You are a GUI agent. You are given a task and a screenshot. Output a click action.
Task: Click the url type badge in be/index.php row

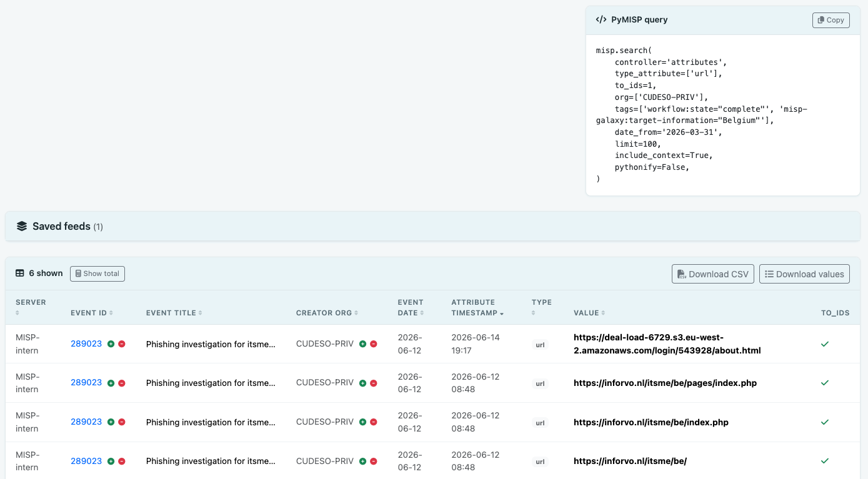coord(540,423)
